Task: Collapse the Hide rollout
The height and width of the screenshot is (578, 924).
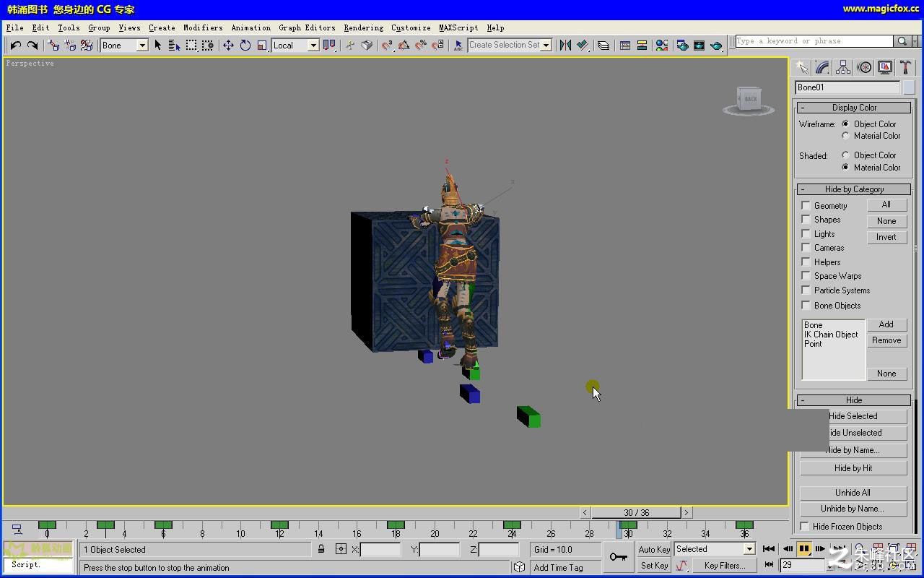Action: (x=854, y=400)
